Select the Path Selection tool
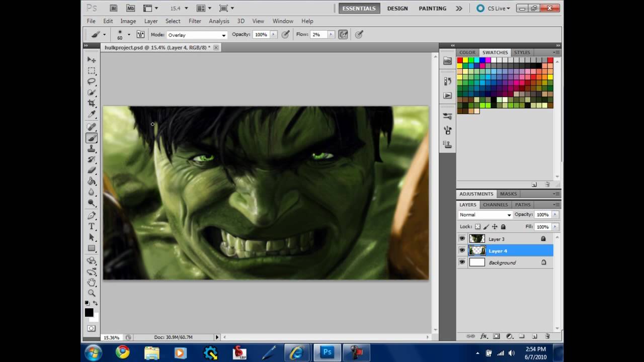This screenshot has width=644, height=362. (92, 237)
